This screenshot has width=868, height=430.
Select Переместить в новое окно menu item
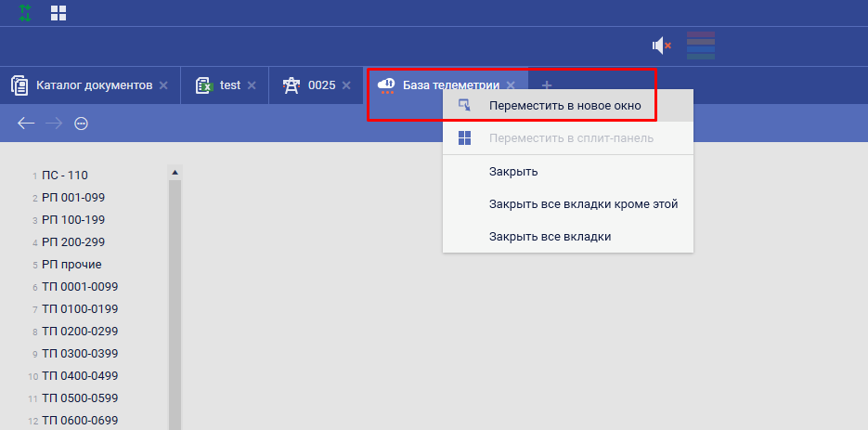(564, 106)
